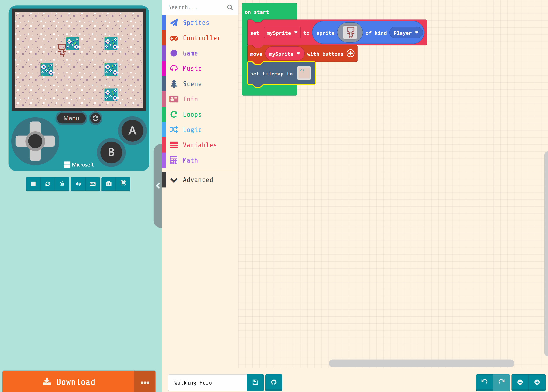Image resolution: width=548 pixels, height=392 pixels.
Task: Open the Player kind dropdown
Action: 405,33
